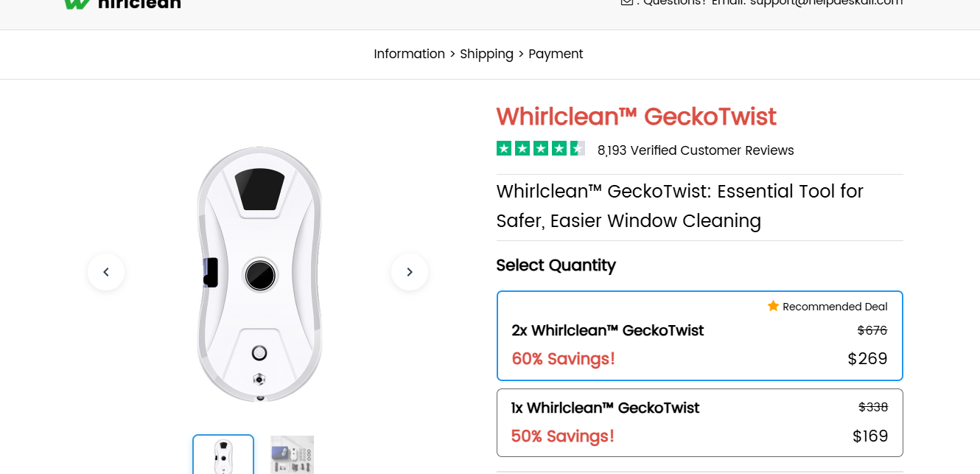Click the email envelope icon in header

click(627, 2)
